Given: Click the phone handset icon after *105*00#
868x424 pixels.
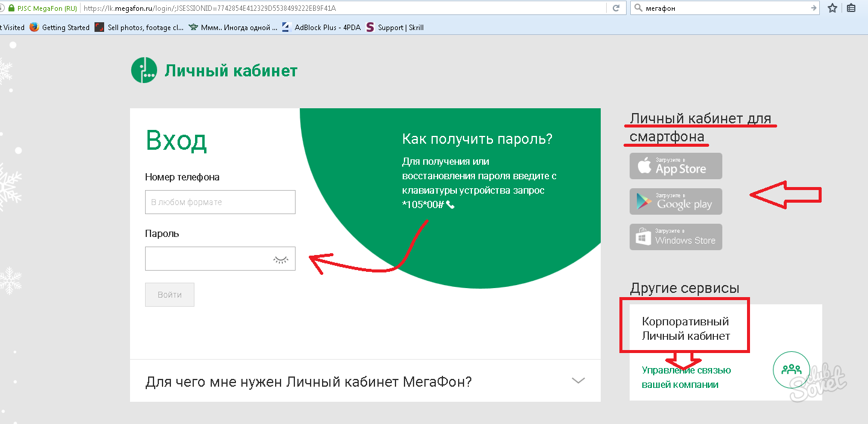Looking at the screenshot, I should click(450, 205).
